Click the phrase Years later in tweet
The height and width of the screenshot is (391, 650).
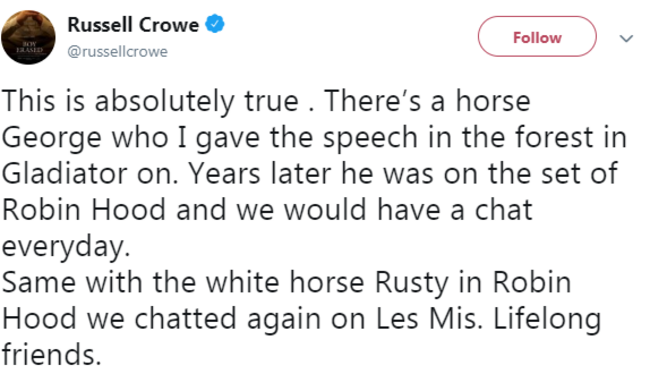point(260,173)
